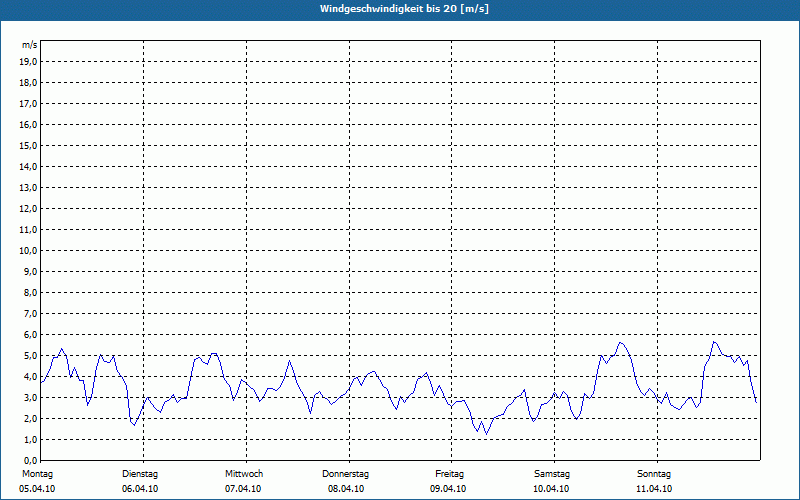
Task: Select the 14,0 y-axis label
Action: pos(28,166)
